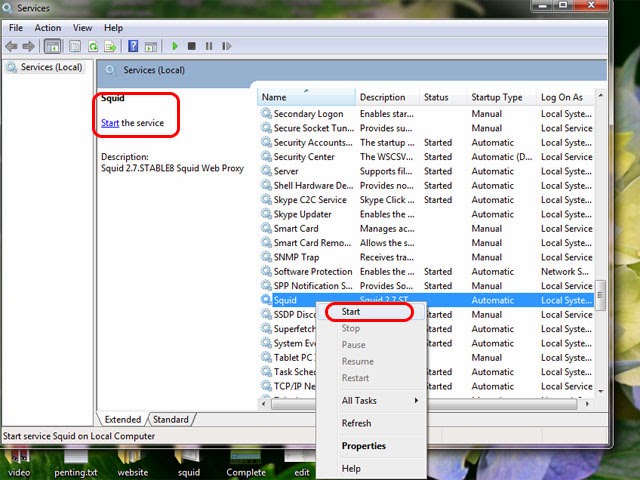The width and height of the screenshot is (640, 480).
Task: Click the gear icon beside SNMP Trap
Action: (266, 257)
